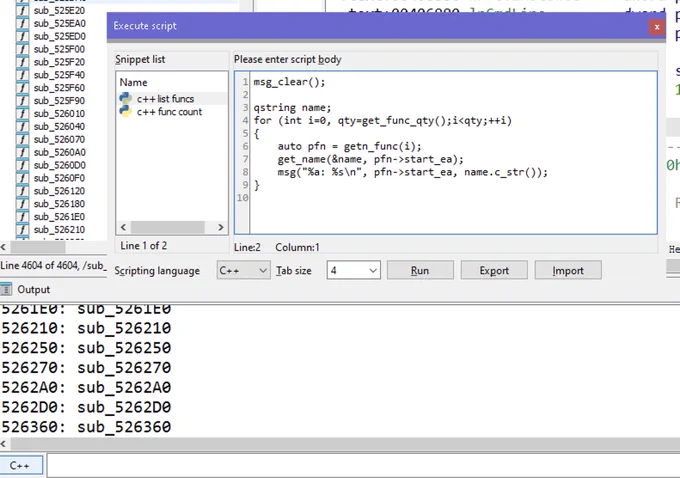Select function sub_526010 in functions list
The image size is (680, 478).
[x=59, y=114]
